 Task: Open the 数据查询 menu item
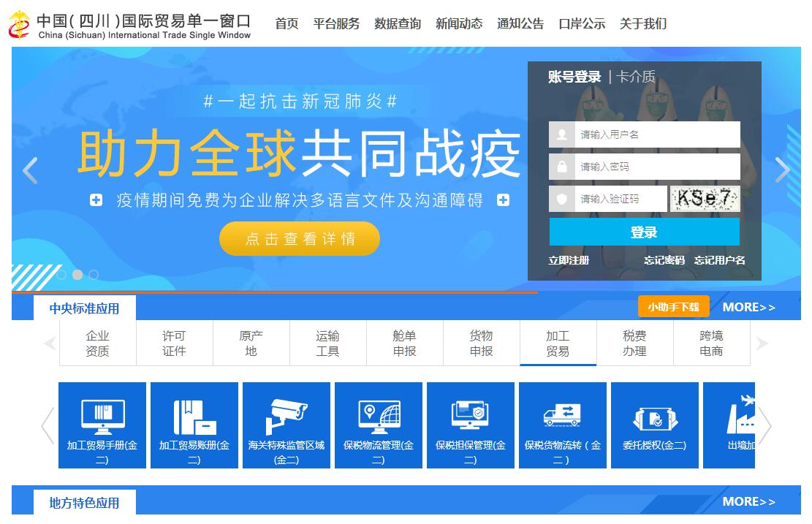398,24
